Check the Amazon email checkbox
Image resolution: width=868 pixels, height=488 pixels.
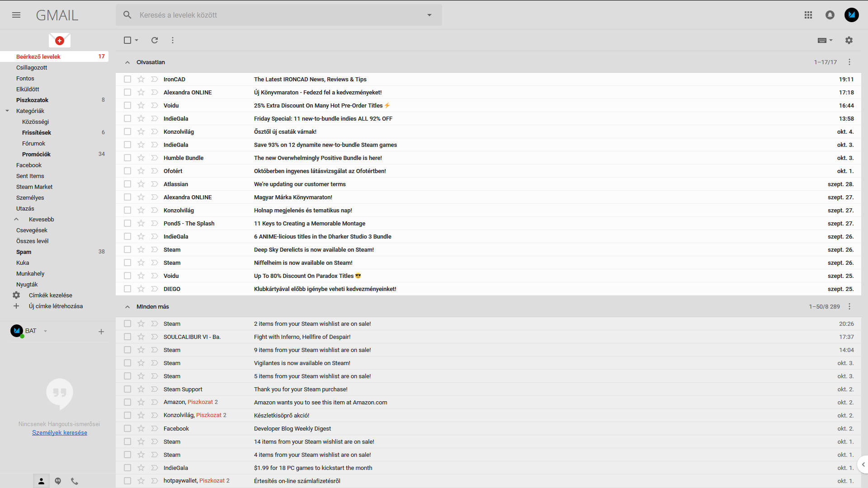click(x=127, y=402)
